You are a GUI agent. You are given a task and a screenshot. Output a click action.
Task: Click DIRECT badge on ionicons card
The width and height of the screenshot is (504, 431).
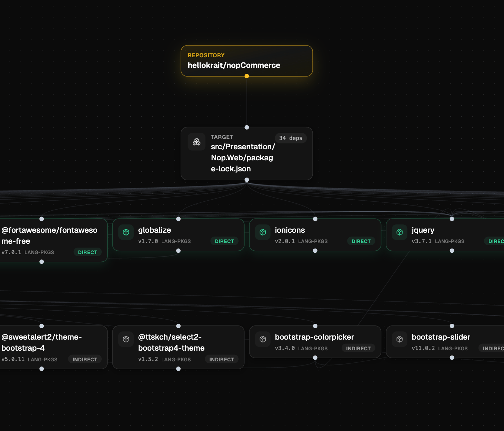tap(361, 241)
